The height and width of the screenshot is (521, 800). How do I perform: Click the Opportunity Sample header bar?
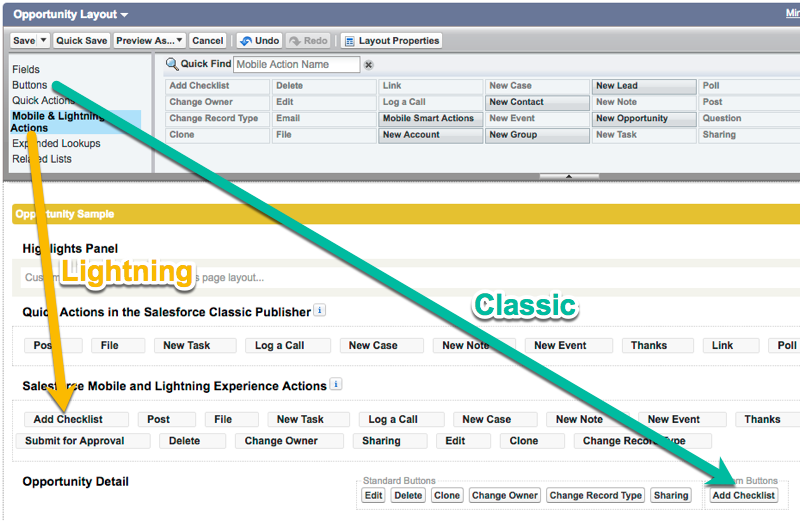(406, 214)
